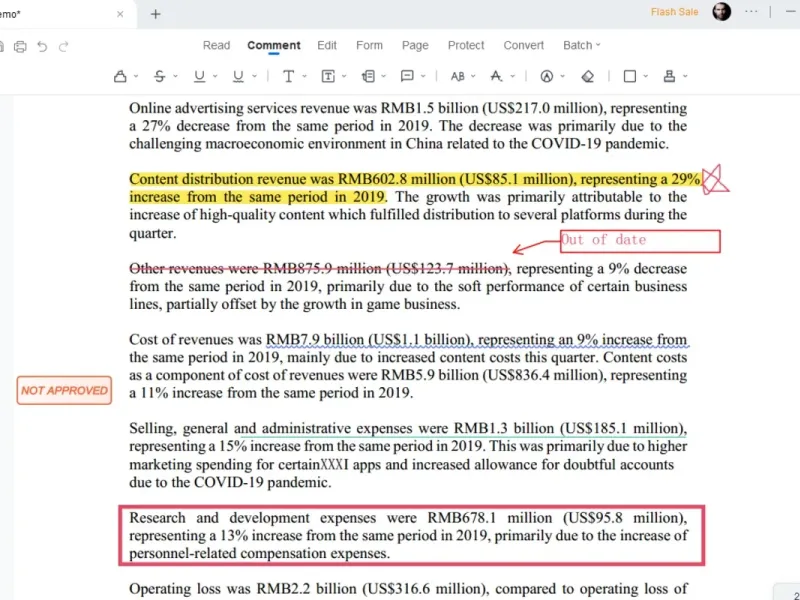This screenshot has width=800, height=600.
Task: Switch to the Edit tab
Action: [327, 45]
